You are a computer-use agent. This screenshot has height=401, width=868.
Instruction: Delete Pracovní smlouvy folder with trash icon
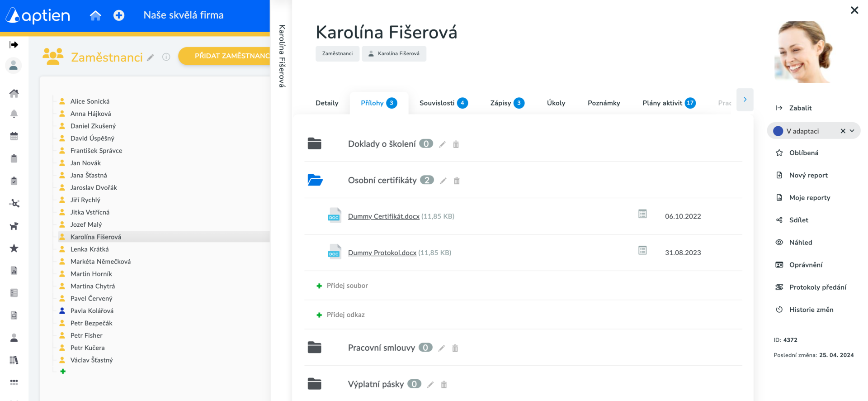coord(455,348)
